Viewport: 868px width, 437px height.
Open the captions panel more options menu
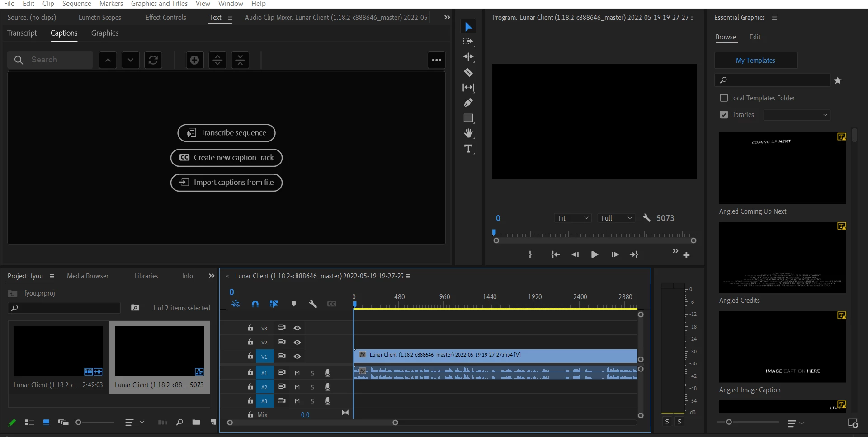[x=436, y=60]
